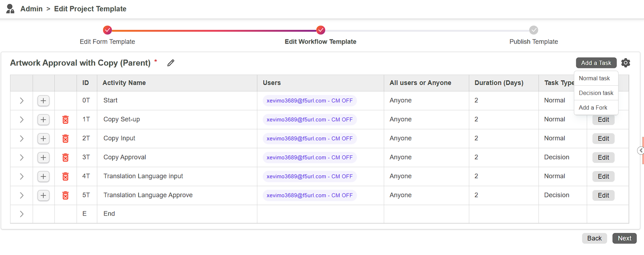Image resolution: width=644 pixels, height=255 pixels.
Task: Click the trash icon for Copy Approval
Action: pos(65,157)
